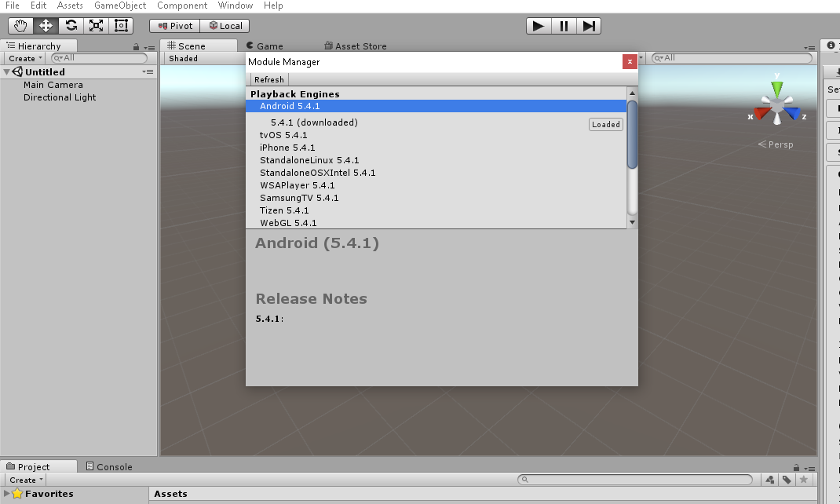Click the blue Z axis gizmo cone
Screen dimensions: 840x504
coord(792,113)
